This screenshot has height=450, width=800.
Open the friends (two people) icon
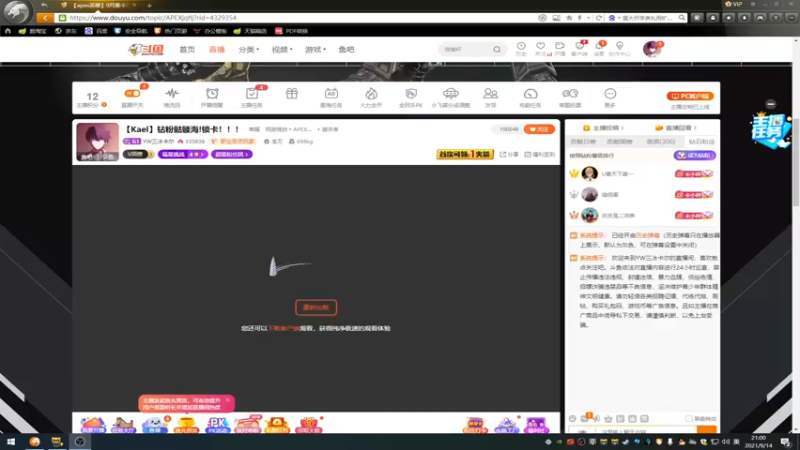[490, 93]
